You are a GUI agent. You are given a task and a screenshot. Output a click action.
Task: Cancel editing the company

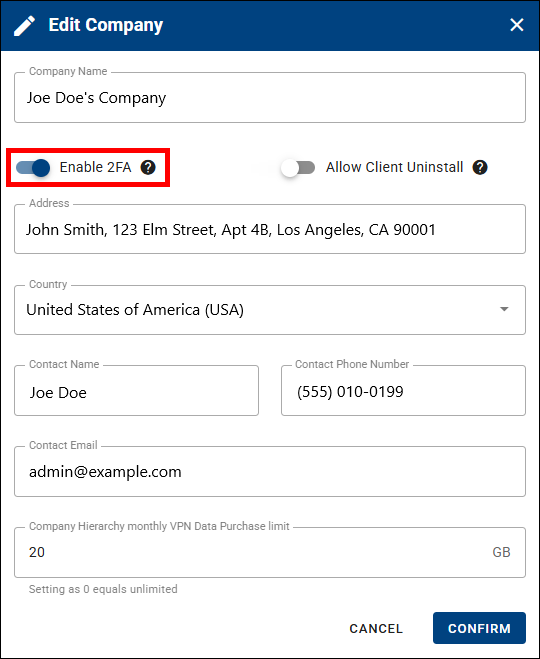point(376,628)
